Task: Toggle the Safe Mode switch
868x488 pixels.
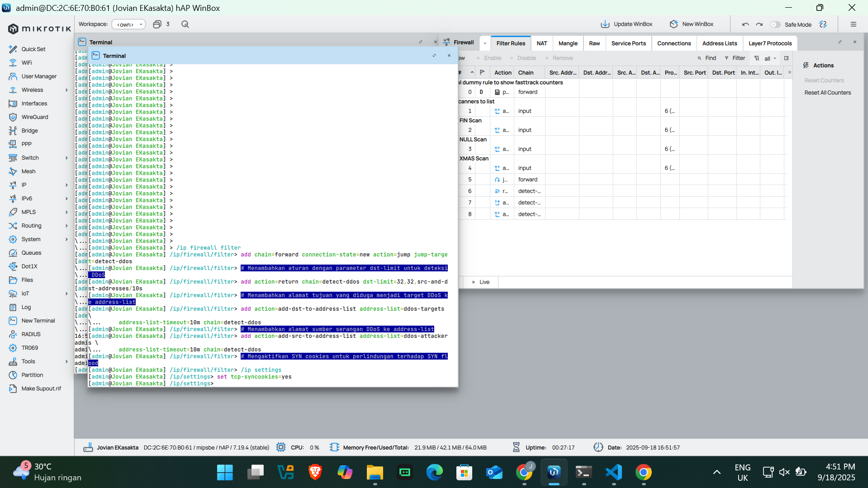Action: point(775,24)
